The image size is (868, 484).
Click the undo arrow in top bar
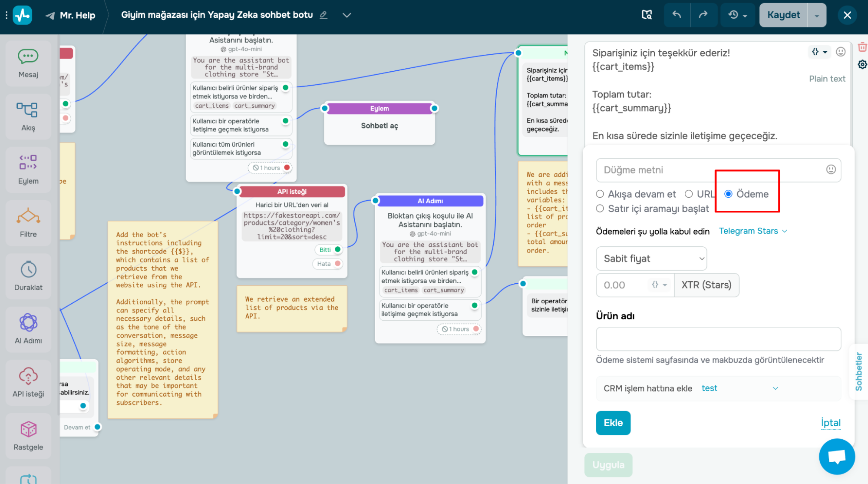tap(677, 15)
